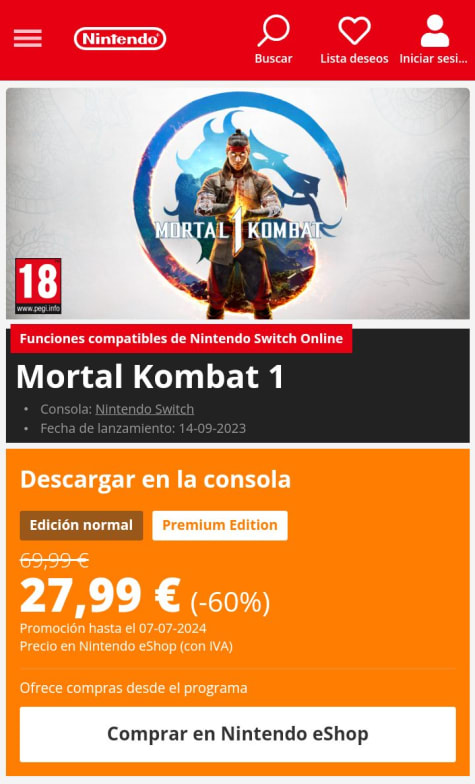475x784 pixels.
Task: Open wishlist via the heart icon
Action: [354, 30]
